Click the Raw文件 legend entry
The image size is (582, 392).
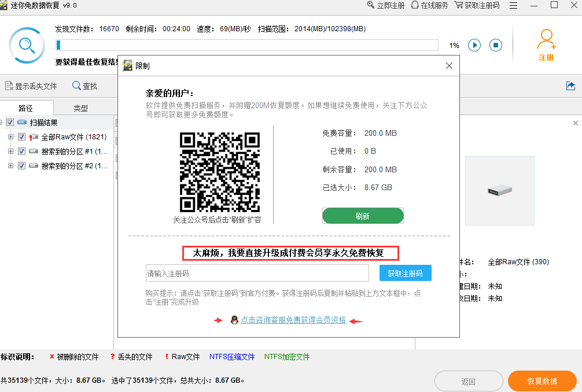pyautogui.click(x=182, y=357)
